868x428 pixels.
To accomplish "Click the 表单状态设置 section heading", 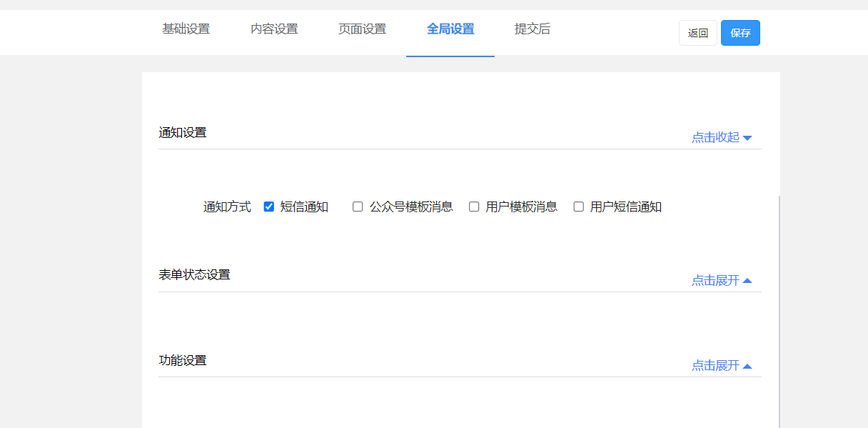I will 194,274.
